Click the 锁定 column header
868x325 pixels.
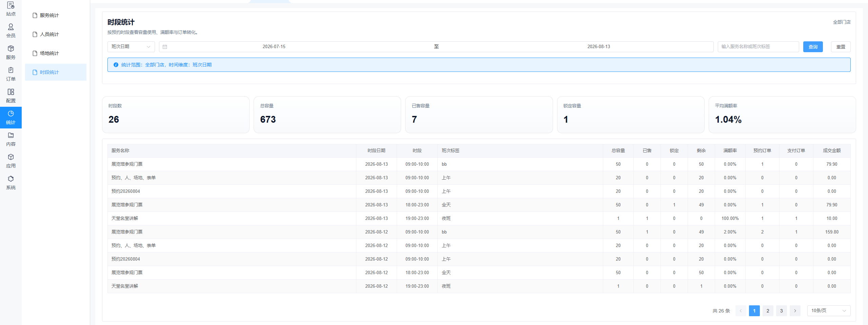[674, 150]
